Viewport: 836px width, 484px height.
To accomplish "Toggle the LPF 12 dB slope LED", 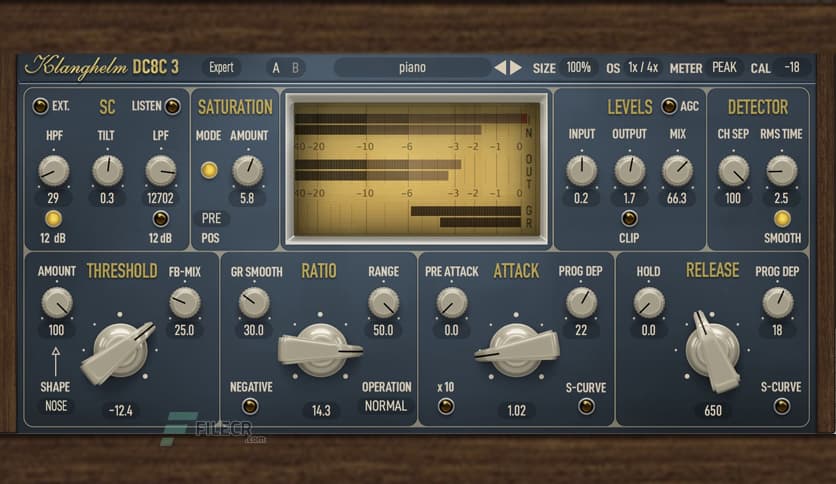I will click(160, 219).
